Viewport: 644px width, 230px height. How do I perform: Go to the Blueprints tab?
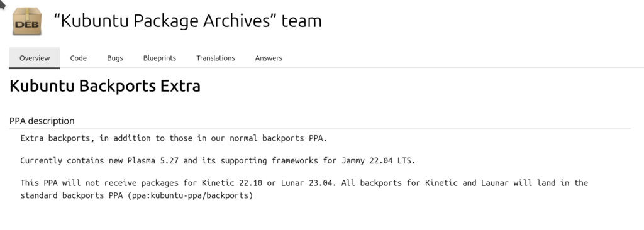click(x=159, y=58)
